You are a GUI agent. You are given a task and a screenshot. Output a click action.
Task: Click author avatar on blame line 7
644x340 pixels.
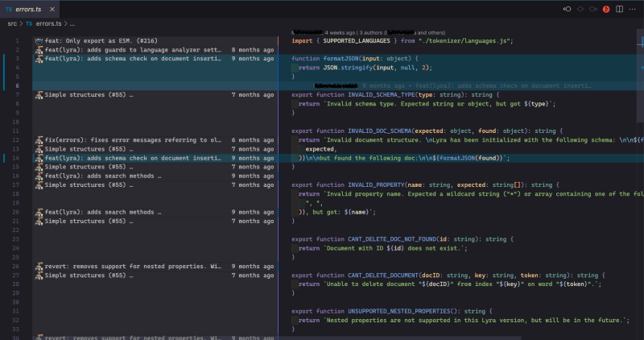point(39,95)
